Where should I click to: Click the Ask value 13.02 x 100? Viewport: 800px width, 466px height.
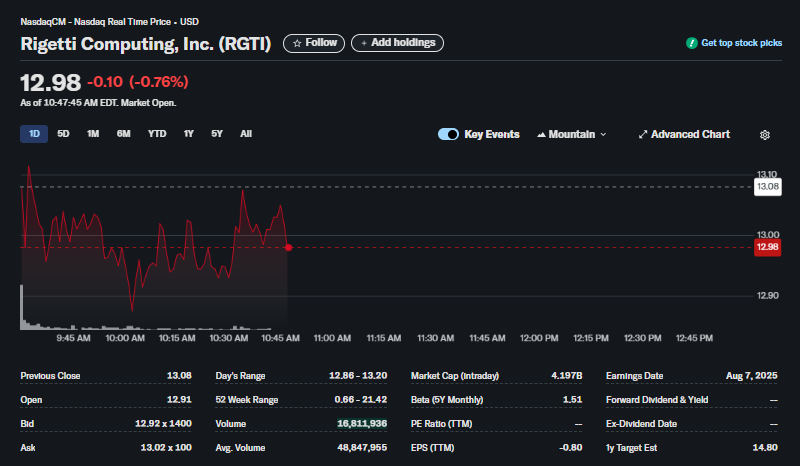[166, 448]
